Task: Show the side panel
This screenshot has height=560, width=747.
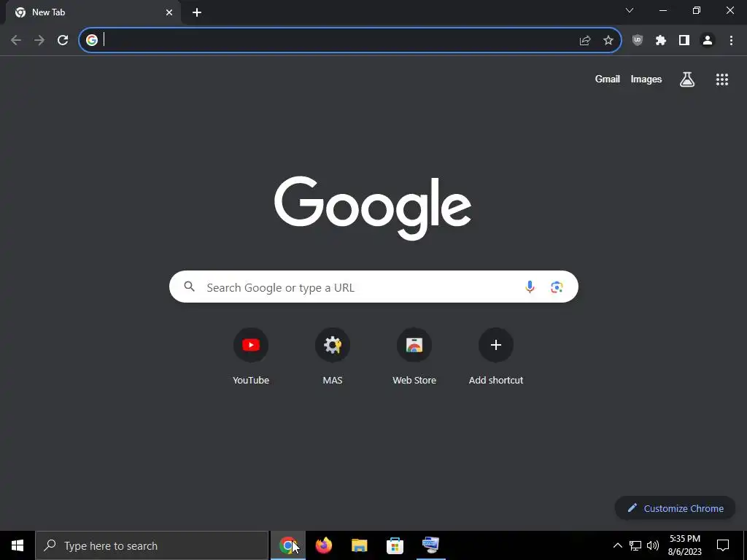Action: click(x=684, y=41)
